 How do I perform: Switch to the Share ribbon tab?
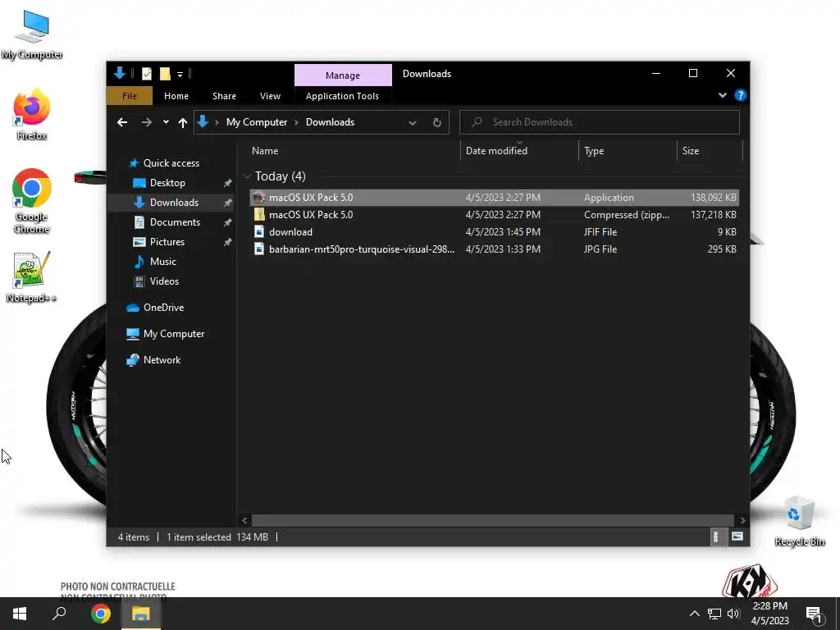(224, 96)
